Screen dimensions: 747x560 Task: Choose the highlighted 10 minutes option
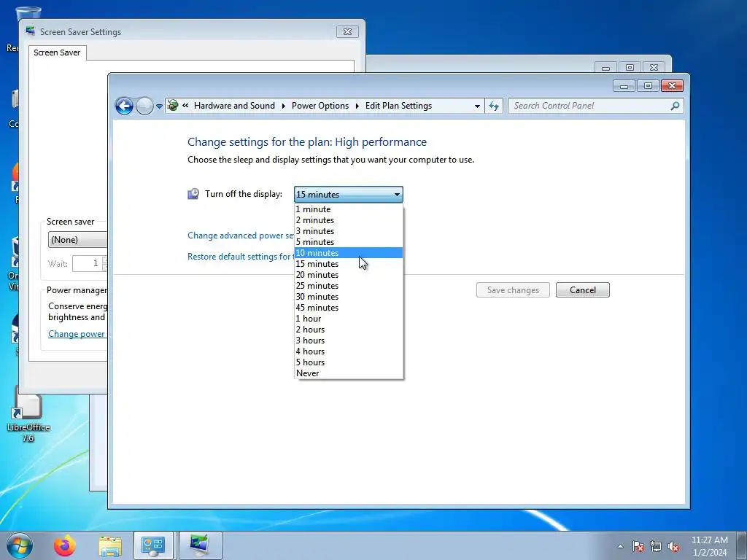pyautogui.click(x=349, y=253)
